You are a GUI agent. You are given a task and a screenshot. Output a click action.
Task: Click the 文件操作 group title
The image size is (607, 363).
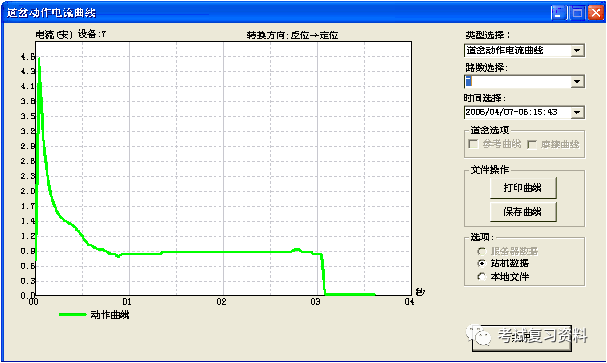pyautogui.click(x=490, y=170)
